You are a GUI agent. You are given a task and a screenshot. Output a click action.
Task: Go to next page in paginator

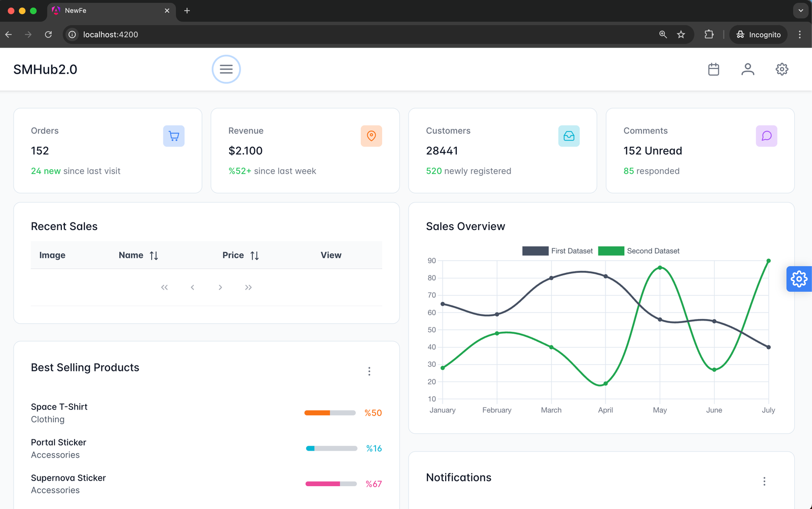coord(220,288)
